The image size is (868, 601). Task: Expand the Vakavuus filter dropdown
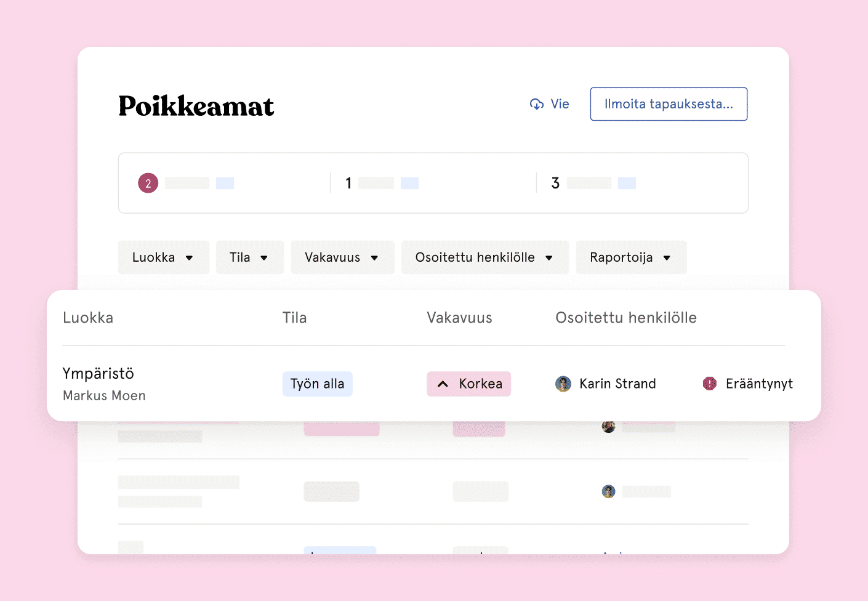coord(342,257)
